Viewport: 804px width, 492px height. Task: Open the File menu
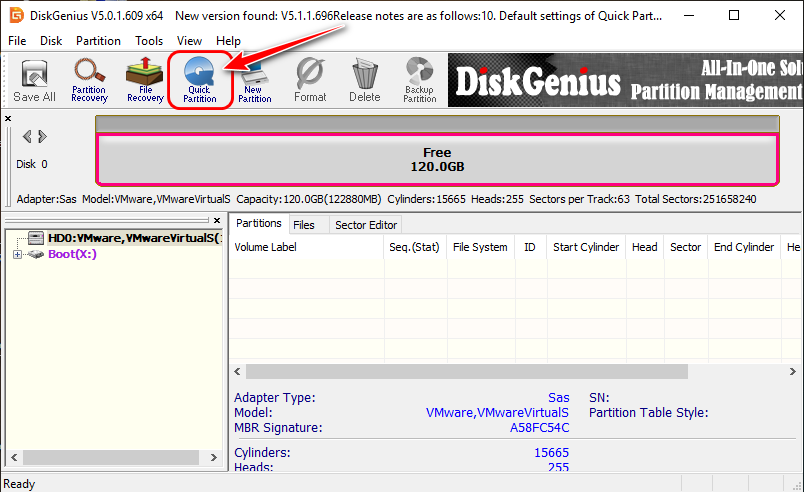[x=17, y=41]
